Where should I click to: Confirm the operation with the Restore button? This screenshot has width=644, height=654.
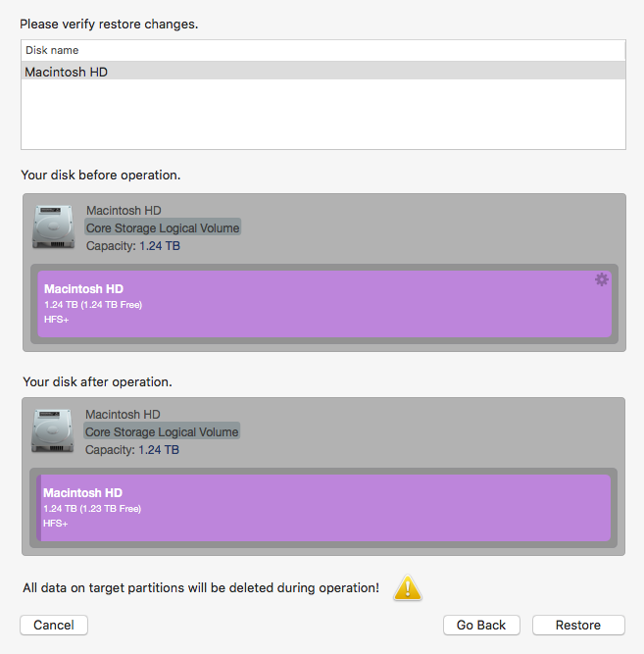point(578,625)
